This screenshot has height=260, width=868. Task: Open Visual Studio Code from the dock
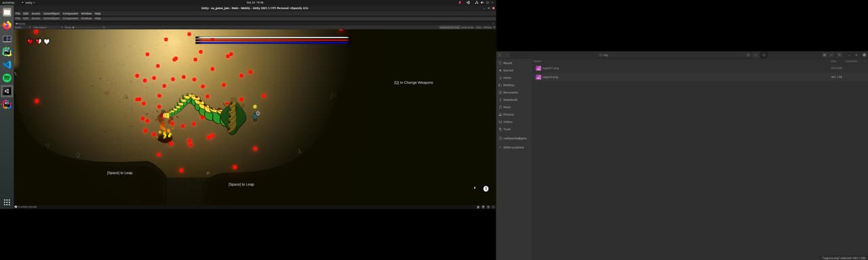click(7, 65)
